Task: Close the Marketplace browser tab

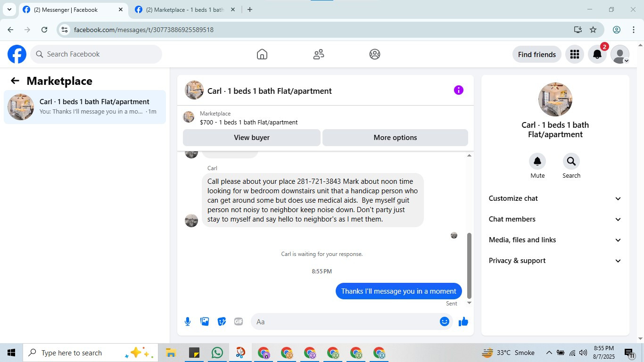Action: click(232, 9)
